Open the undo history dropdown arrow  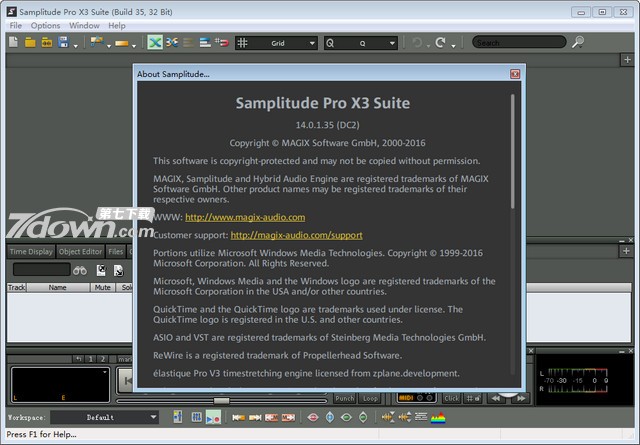[x=428, y=46]
